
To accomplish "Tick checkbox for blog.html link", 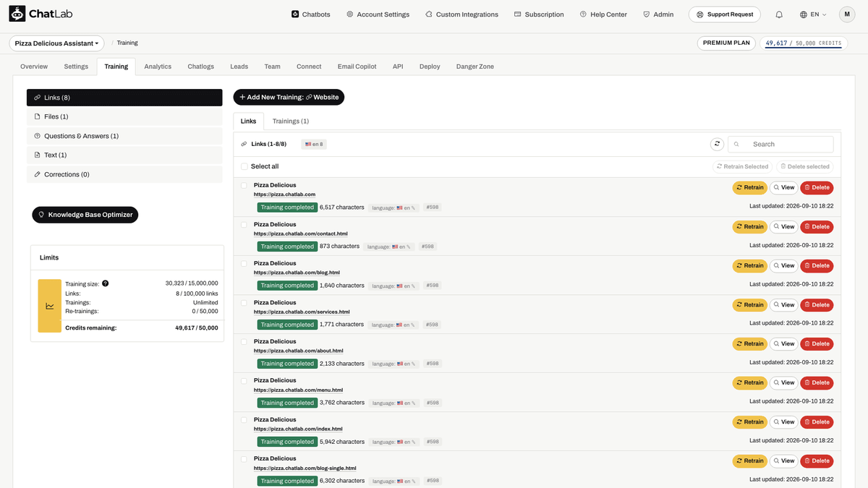I will tap(244, 264).
